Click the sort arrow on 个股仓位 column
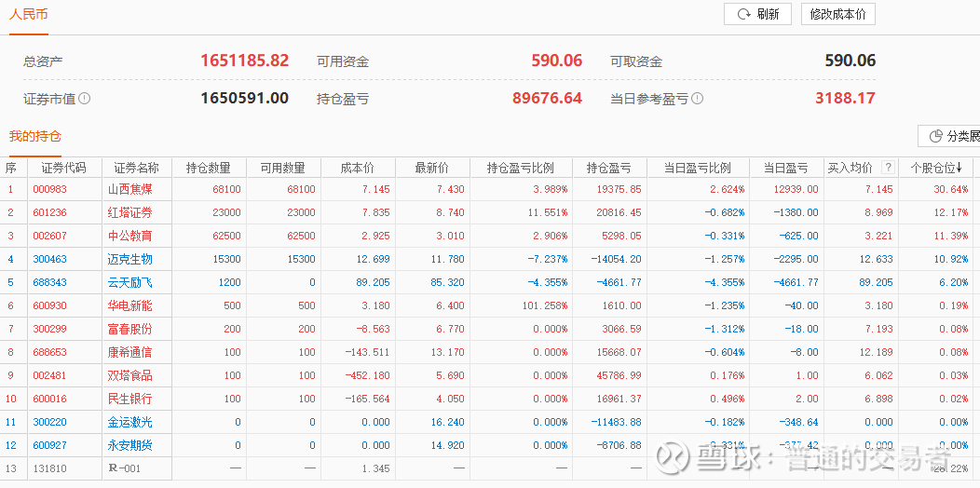The height and width of the screenshot is (488, 980). (x=960, y=168)
